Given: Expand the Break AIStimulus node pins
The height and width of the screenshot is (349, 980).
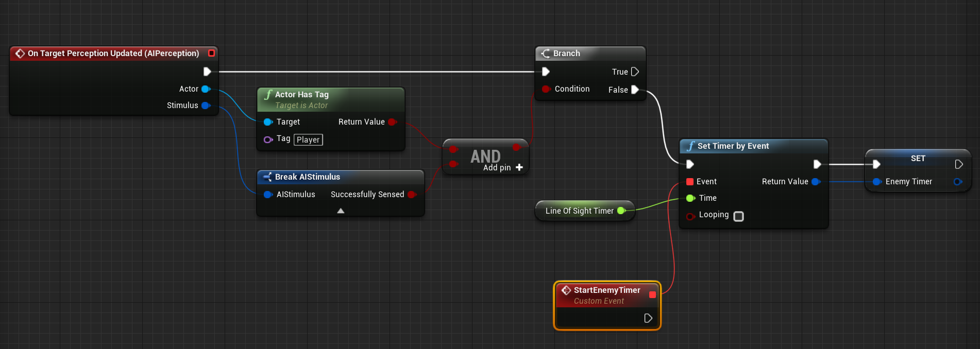Looking at the screenshot, I should (x=341, y=211).
